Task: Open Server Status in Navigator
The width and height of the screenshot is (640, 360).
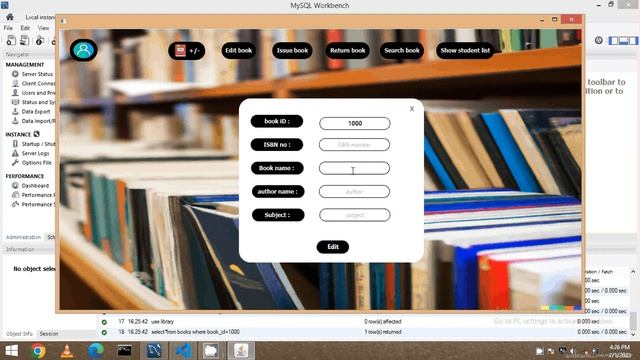Action: 33,74
